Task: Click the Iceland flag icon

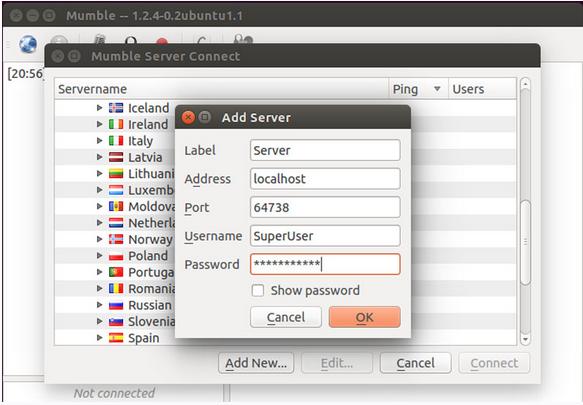Action: point(116,108)
